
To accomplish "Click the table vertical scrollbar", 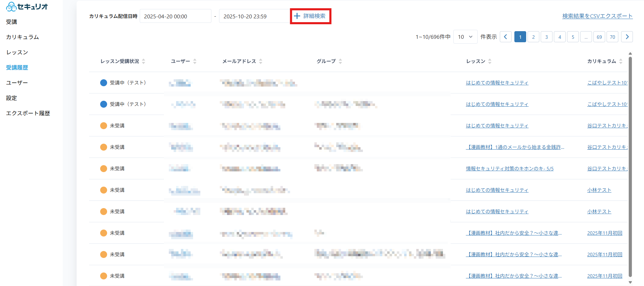I will pos(630,167).
